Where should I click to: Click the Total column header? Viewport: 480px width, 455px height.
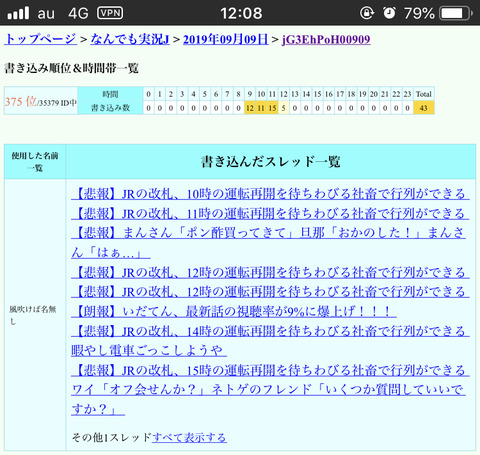pyautogui.click(x=424, y=94)
